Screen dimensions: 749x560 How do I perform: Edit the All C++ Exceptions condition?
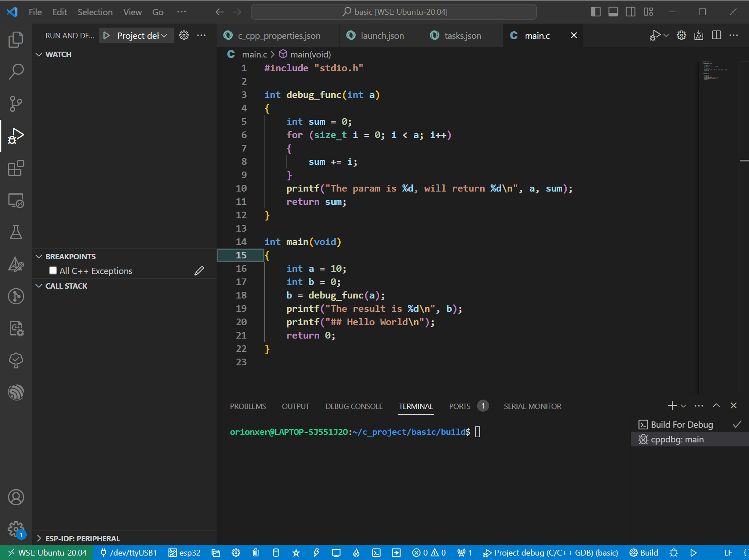199,271
